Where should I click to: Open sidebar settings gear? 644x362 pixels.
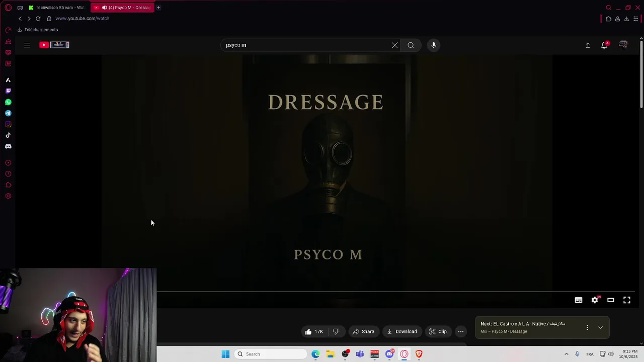pyautogui.click(x=8, y=196)
